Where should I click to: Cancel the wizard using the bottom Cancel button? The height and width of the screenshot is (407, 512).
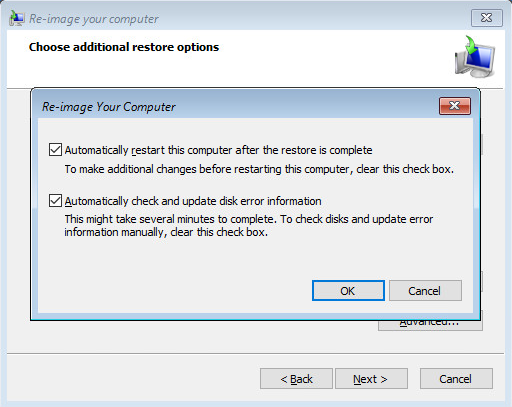456,379
